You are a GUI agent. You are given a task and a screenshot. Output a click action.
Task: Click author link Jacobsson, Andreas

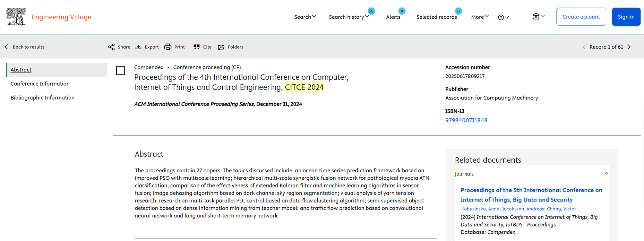coord(523,209)
